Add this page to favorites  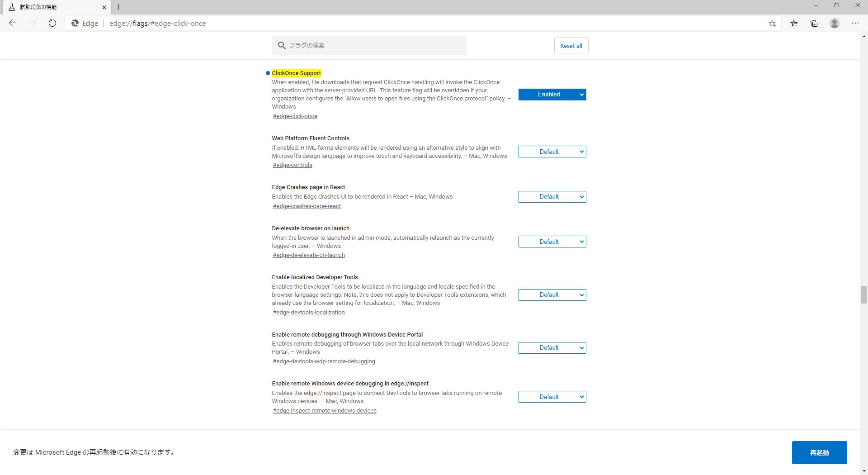click(772, 23)
